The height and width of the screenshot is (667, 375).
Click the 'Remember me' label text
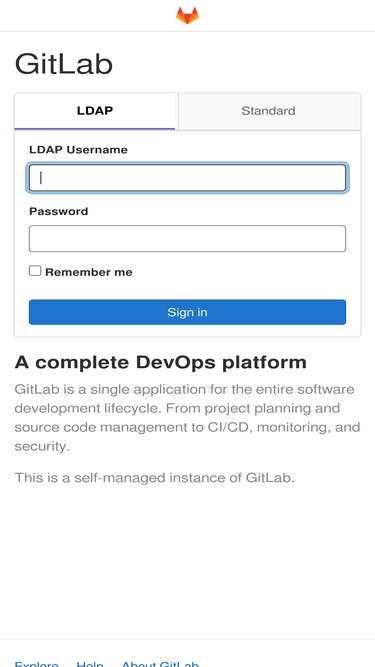(89, 272)
